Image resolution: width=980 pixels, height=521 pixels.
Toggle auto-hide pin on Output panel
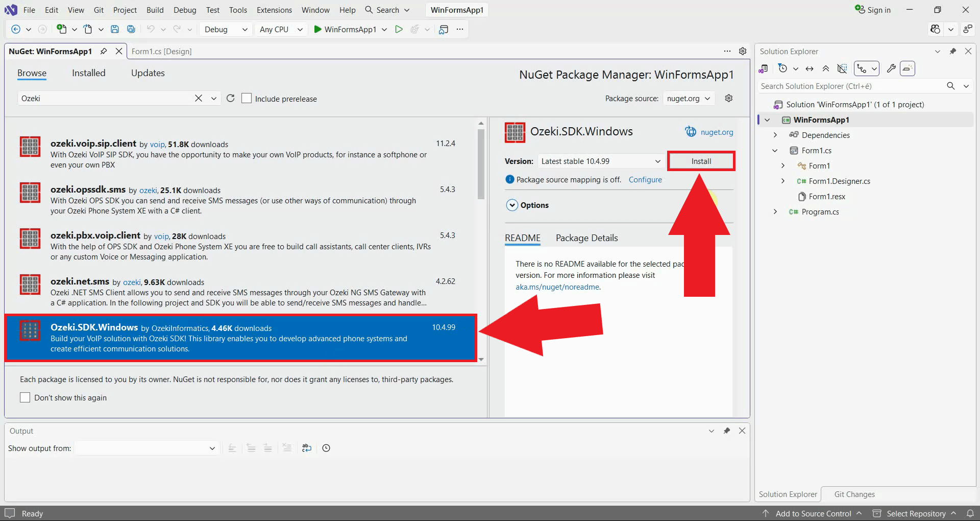(x=727, y=431)
